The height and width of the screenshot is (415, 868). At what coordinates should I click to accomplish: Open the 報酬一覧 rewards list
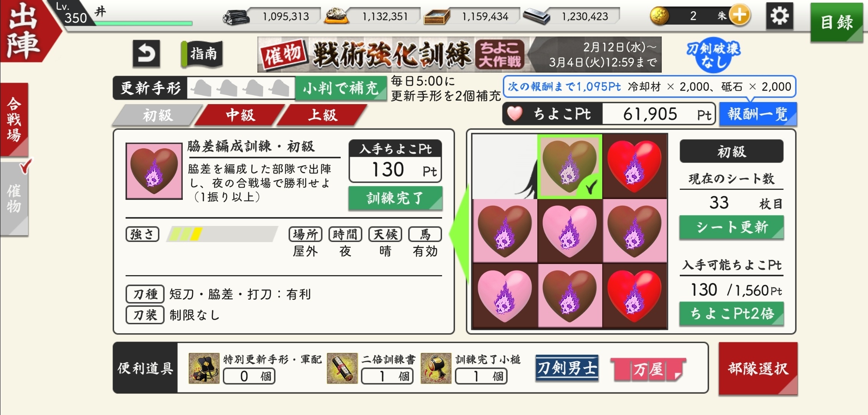coord(758,114)
